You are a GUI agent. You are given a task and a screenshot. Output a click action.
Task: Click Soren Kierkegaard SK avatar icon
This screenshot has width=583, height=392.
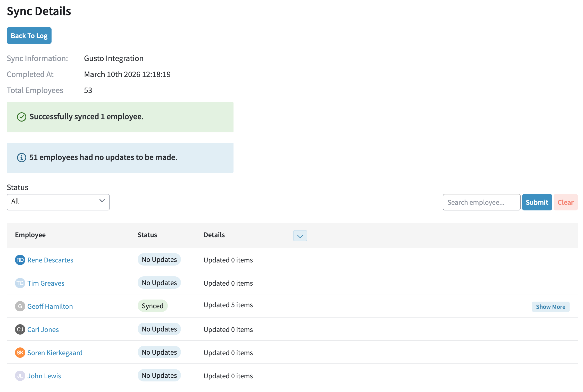20,353
